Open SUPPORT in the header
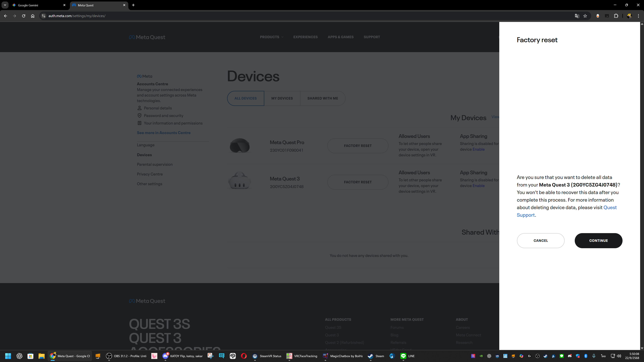The image size is (644, 362). click(372, 37)
